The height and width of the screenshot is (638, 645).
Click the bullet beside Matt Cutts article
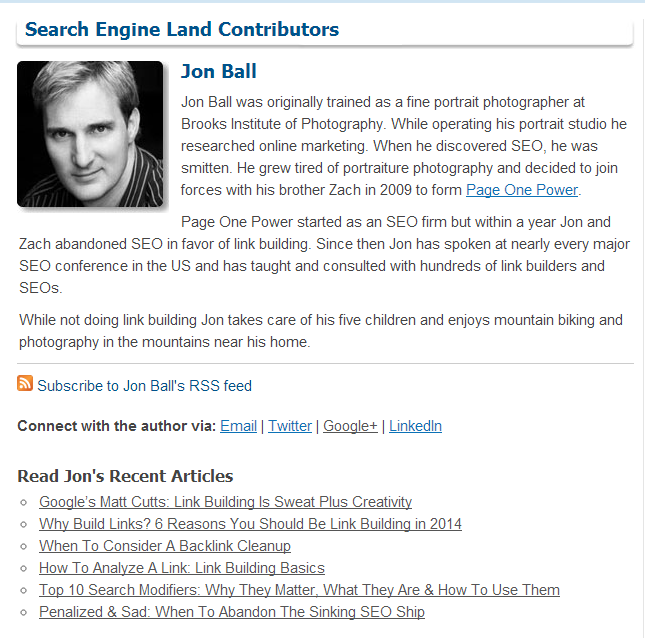23,502
